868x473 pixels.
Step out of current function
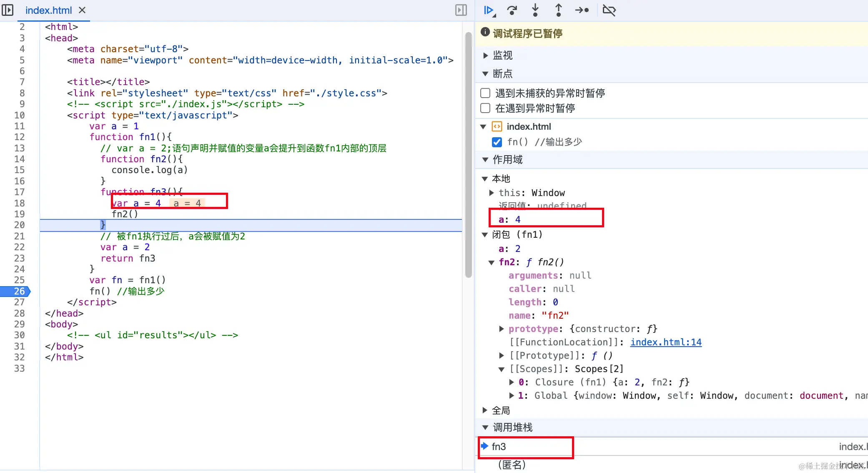pos(559,10)
